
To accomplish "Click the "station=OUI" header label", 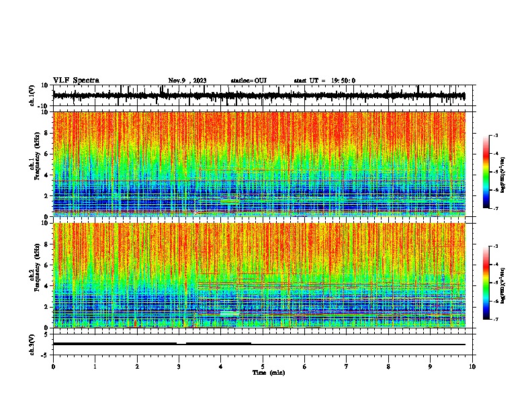I will pos(249,81).
